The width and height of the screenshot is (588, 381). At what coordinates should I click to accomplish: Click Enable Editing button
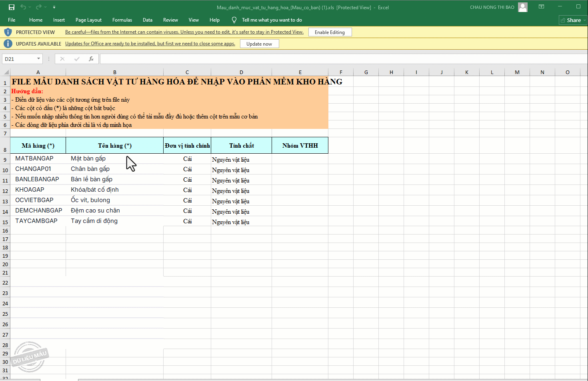[x=330, y=32]
